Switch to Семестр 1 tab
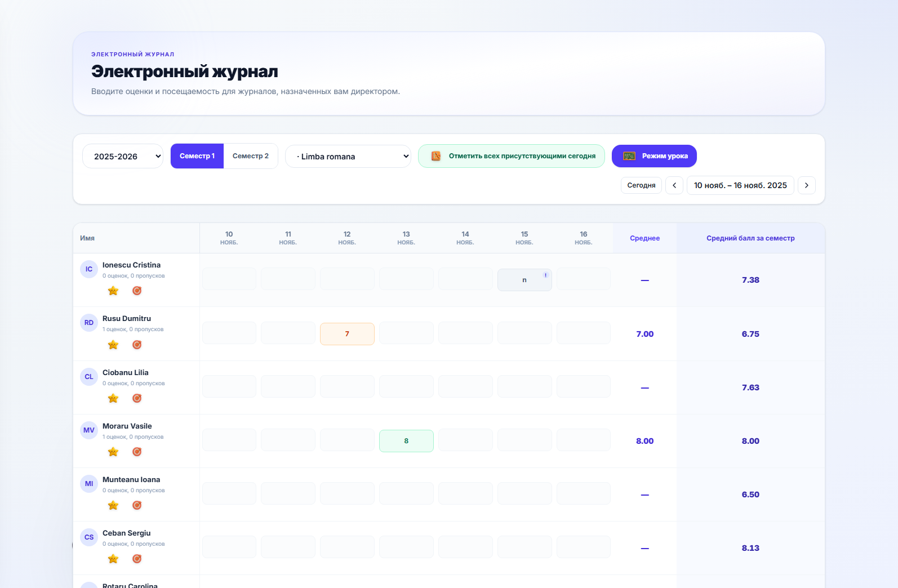The width and height of the screenshot is (898, 588). point(197,156)
